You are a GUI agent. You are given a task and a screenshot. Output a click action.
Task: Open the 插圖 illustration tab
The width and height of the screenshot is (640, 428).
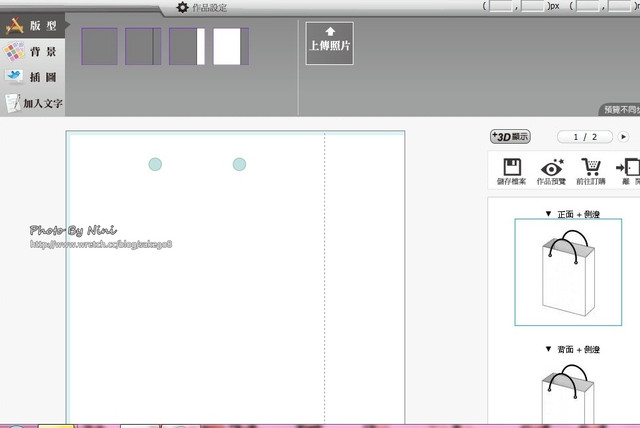[32, 77]
